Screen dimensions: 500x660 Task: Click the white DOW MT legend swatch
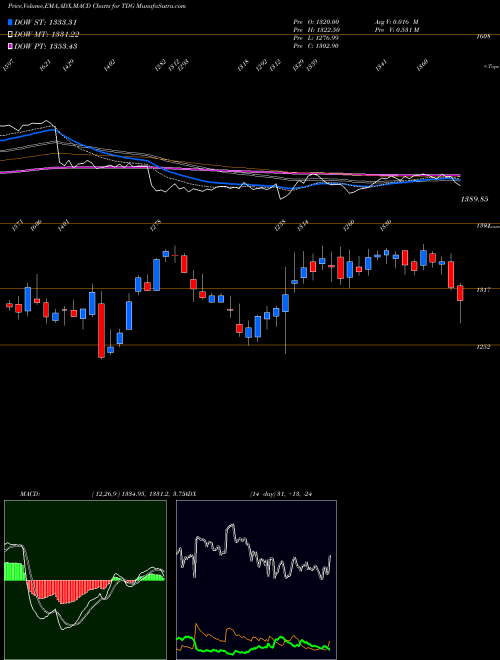pos(10,34)
